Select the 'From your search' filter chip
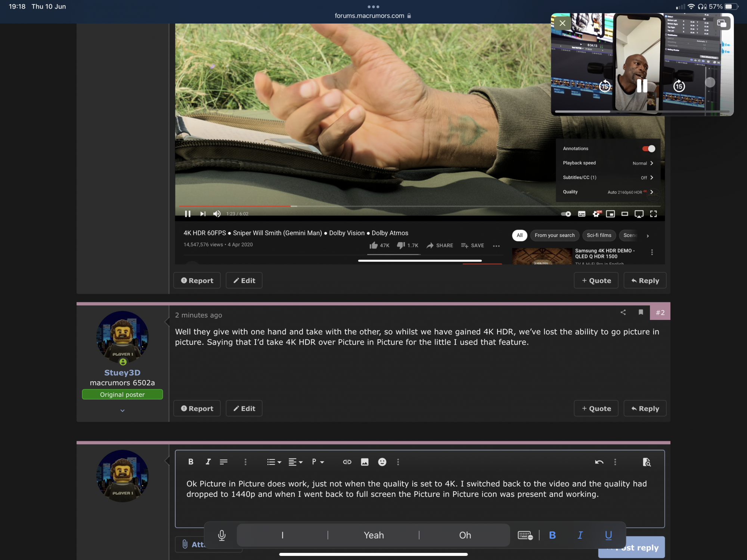Image resolution: width=747 pixels, height=560 pixels. (x=554, y=235)
